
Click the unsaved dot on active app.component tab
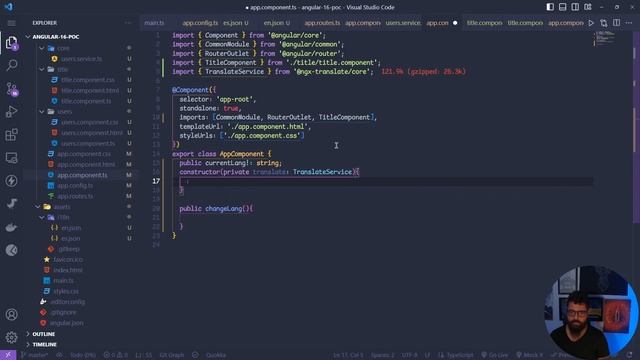click(455, 23)
